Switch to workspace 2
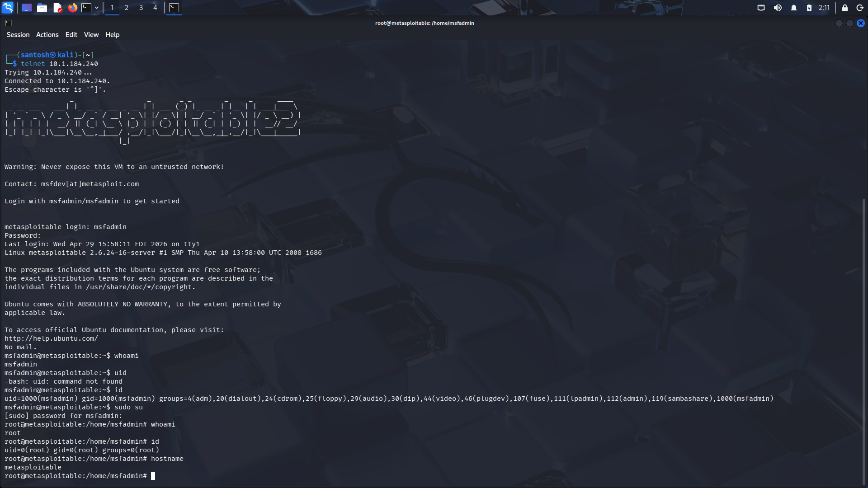This screenshot has width=868, height=488. coord(127,8)
